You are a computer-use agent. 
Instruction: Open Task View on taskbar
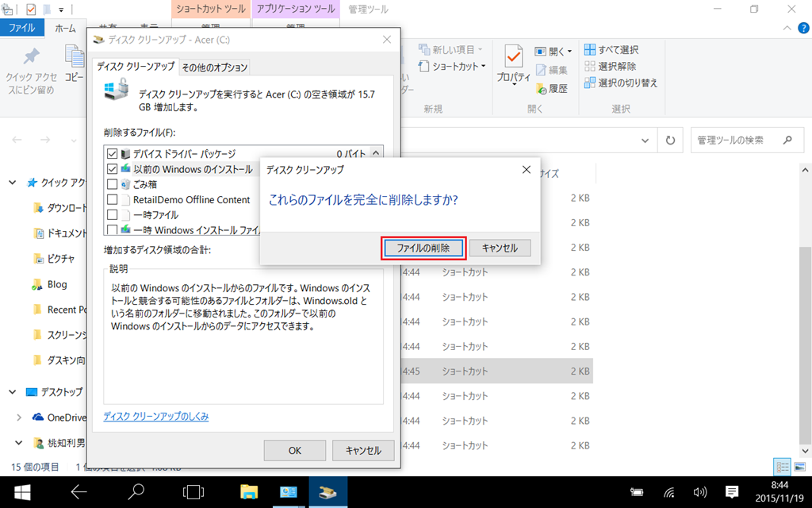coord(193,492)
